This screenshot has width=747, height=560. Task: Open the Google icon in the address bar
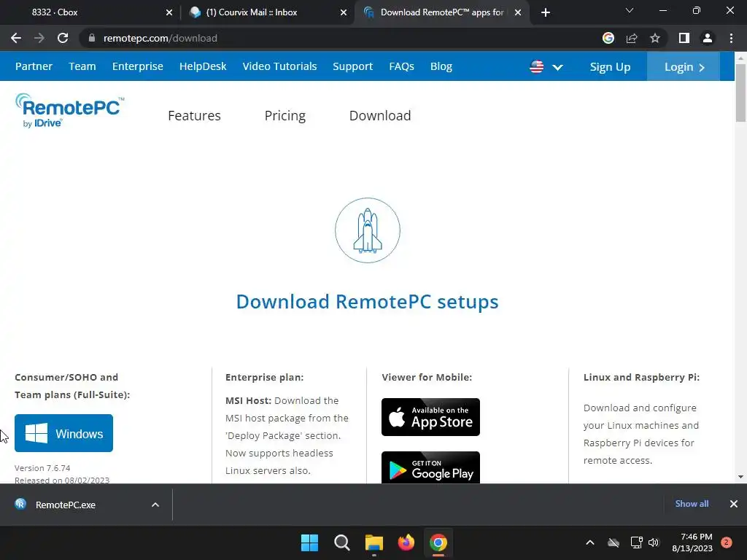[x=608, y=38]
